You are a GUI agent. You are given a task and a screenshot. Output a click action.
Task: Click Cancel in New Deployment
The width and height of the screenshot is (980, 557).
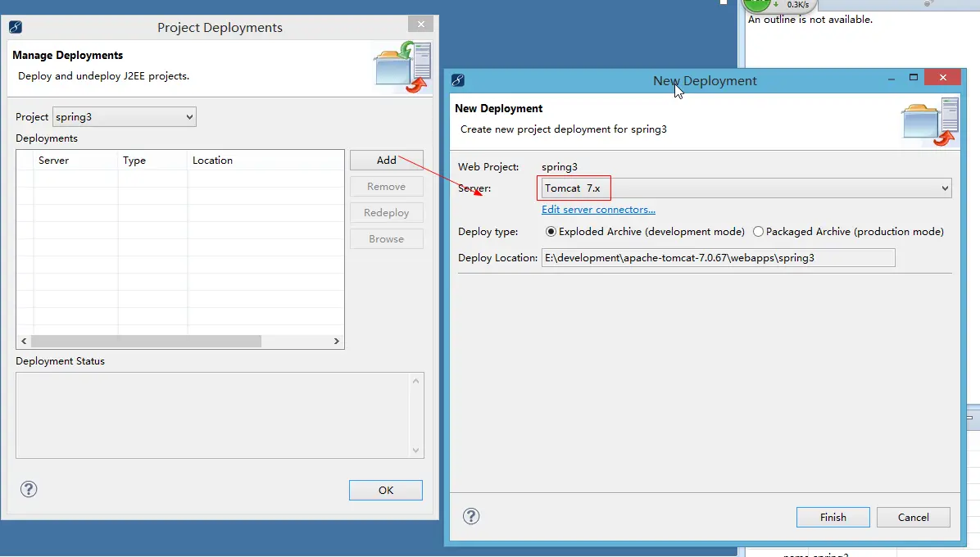(913, 517)
